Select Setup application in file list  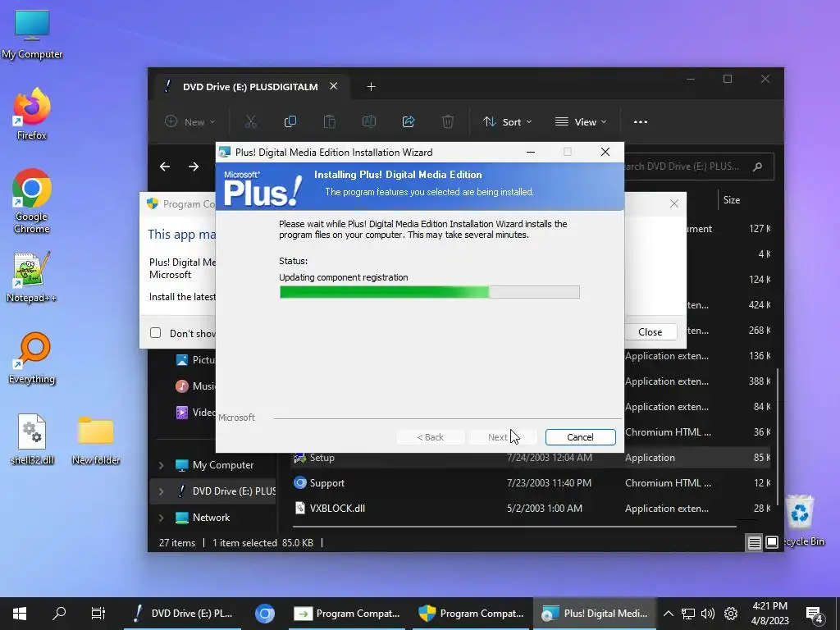531,458
